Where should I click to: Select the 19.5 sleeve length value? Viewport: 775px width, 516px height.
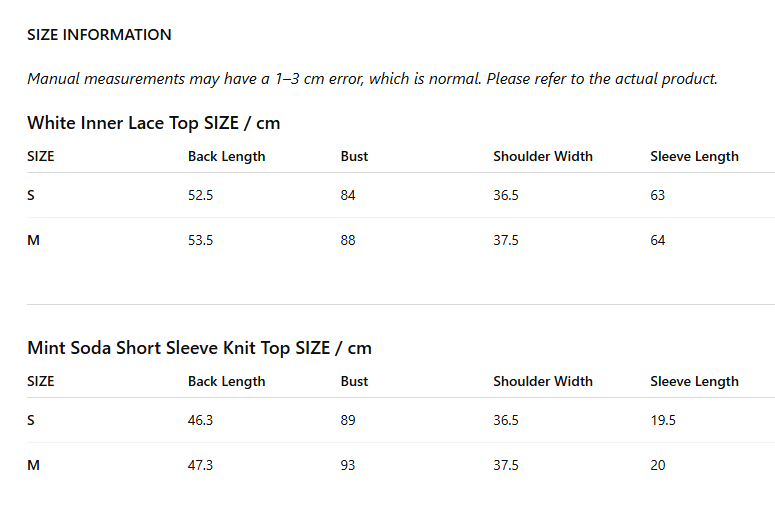point(663,420)
